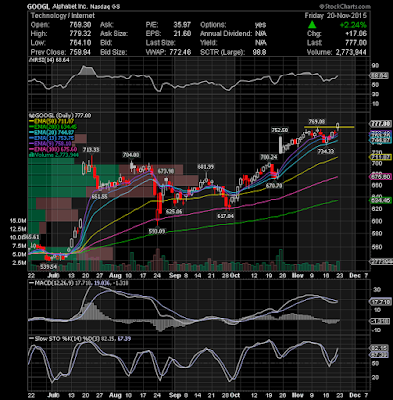Click the purple EMA(9) legend entry
Viewport: 393px width, 400px height.
(x=50, y=143)
